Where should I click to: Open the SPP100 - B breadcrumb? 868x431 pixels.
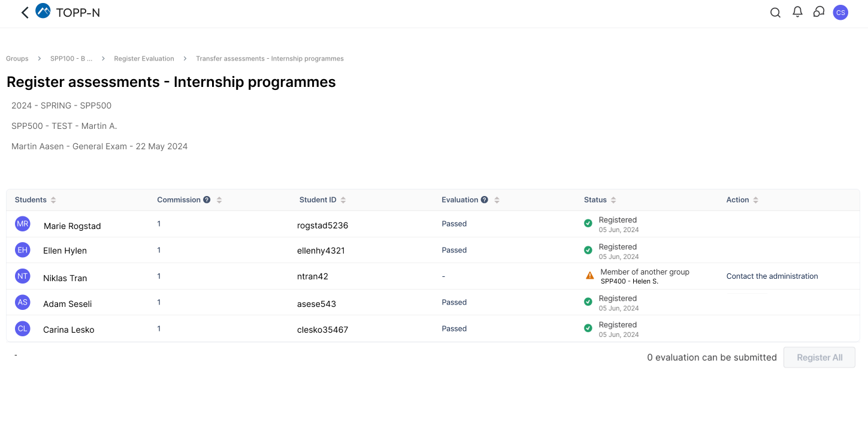point(71,59)
